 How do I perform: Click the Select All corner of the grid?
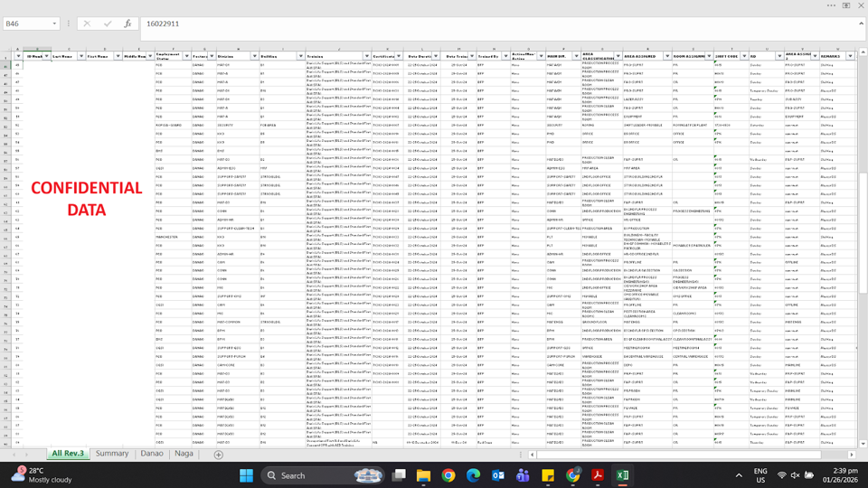(x=5, y=49)
